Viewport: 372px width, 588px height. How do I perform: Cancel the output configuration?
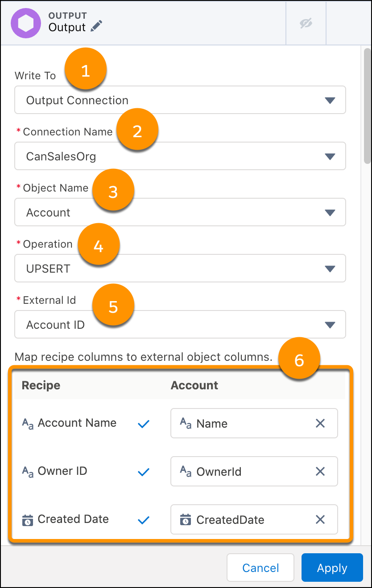[260, 568]
